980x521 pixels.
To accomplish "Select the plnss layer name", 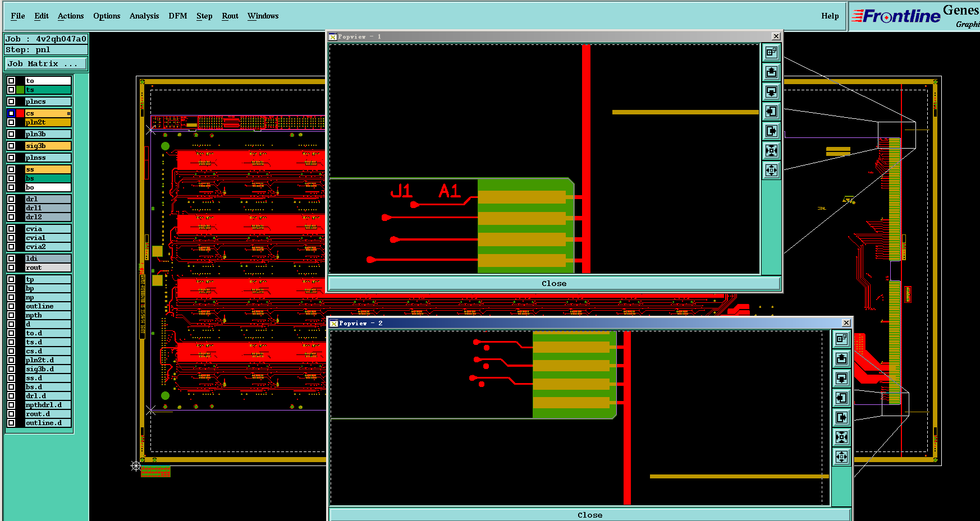I will point(48,158).
